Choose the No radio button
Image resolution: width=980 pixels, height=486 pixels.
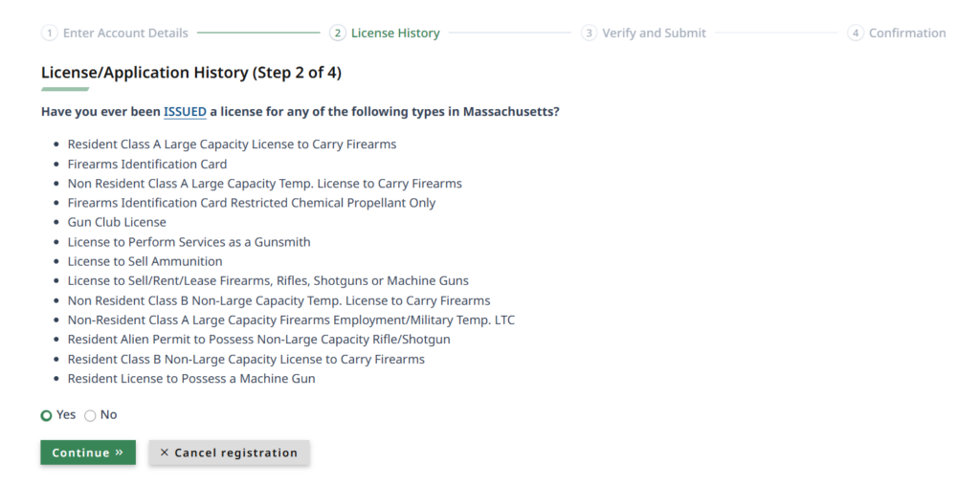point(90,415)
